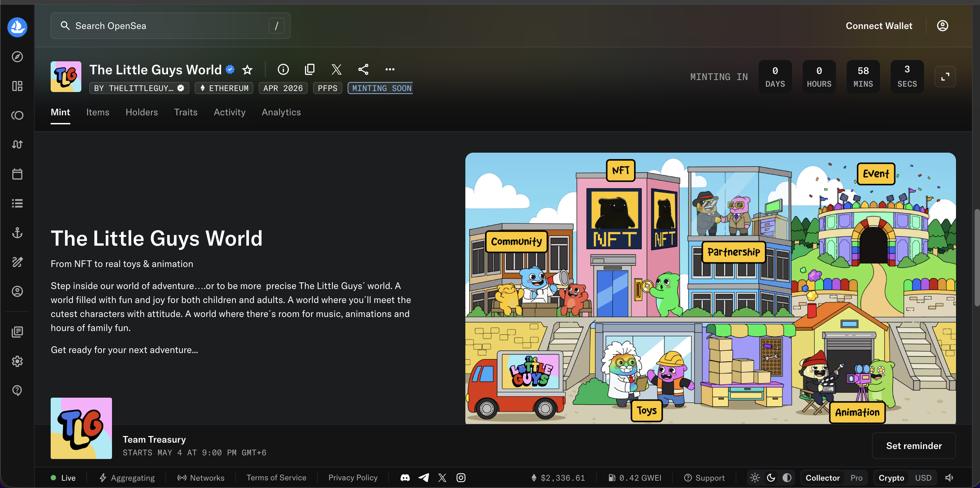980x488 pixels.
Task: Open the Collections grid icon in sidebar
Action: pos(17,86)
